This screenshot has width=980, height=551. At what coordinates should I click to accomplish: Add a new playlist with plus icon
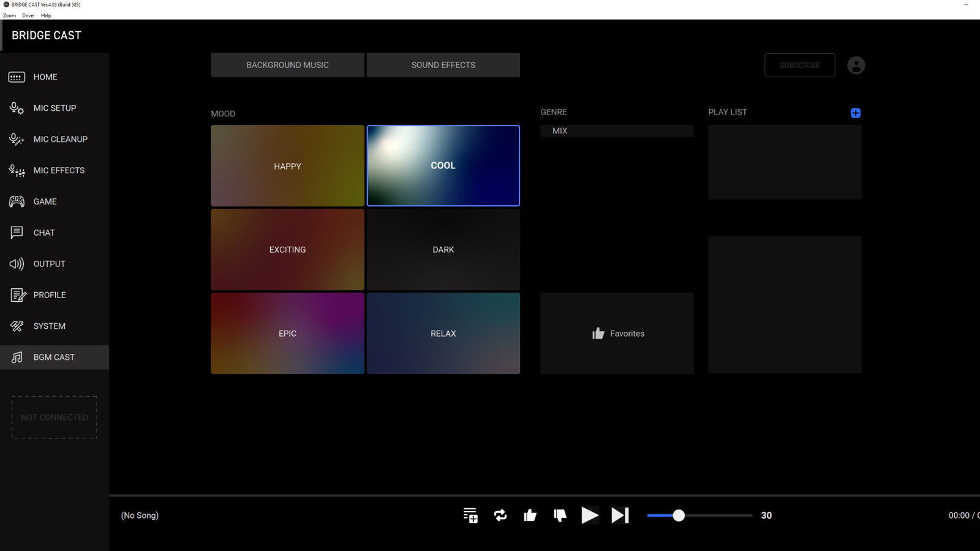click(x=856, y=113)
